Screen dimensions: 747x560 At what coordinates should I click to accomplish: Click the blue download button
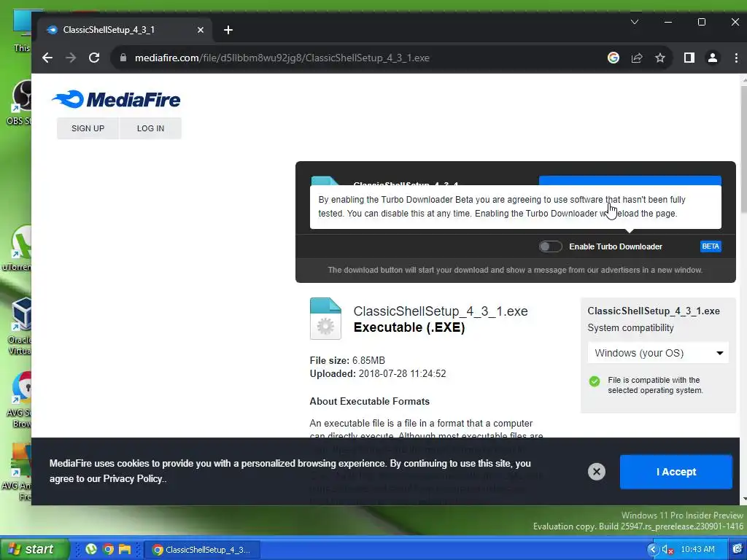tap(630, 181)
